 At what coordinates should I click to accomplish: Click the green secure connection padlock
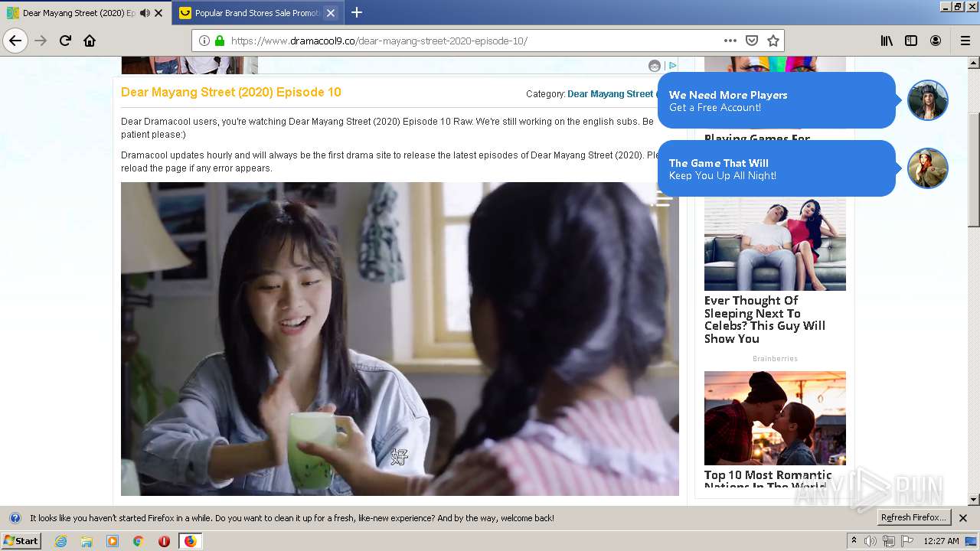(x=220, y=41)
